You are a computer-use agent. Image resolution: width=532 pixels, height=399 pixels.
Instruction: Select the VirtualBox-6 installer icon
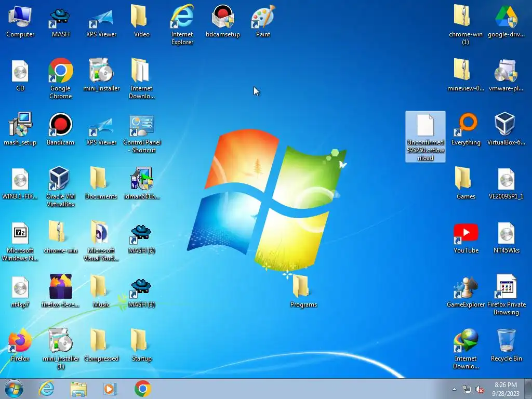click(x=506, y=129)
